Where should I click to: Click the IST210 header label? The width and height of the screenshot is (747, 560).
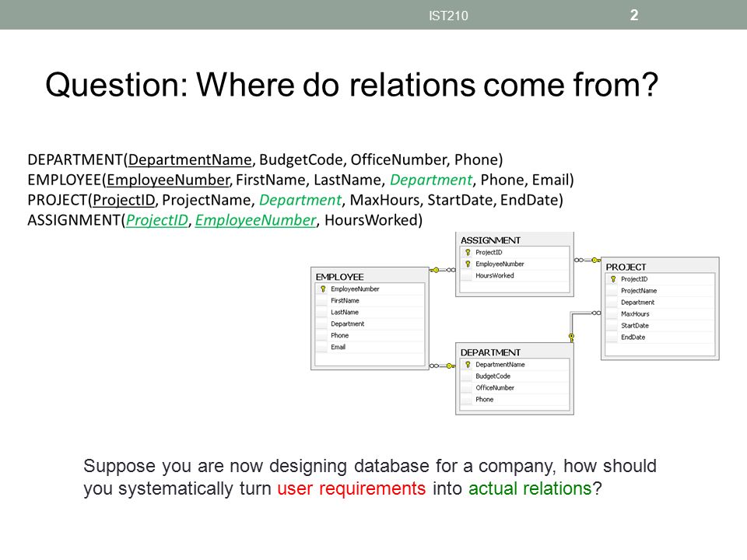(x=448, y=16)
